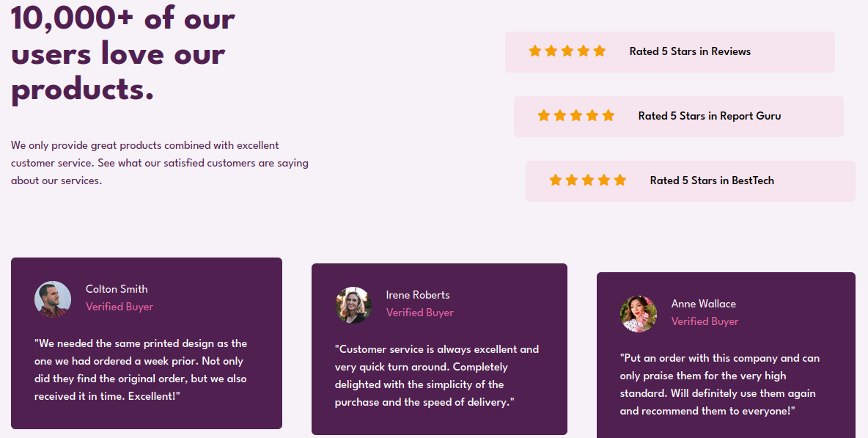Select the 'Rated 5 Stars in Reviews' text
This screenshot has height=438, width=868.
690,51
